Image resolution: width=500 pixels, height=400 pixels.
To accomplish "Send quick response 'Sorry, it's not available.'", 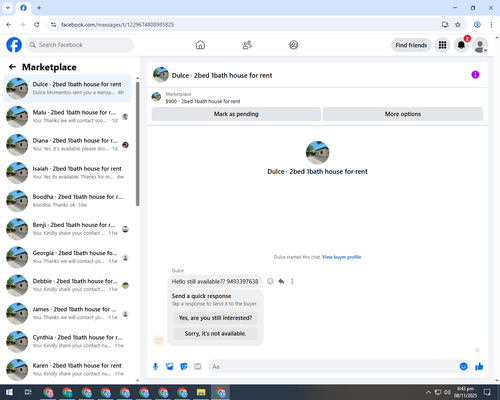I will pyautogui.click(x=215, y=333).
